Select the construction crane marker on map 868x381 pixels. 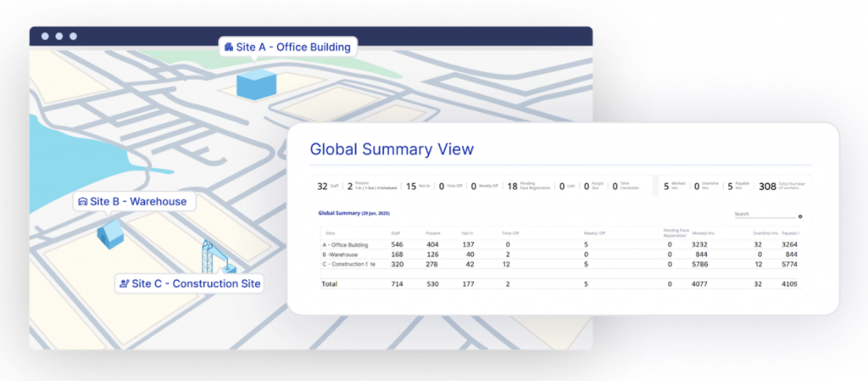tap(218, 257)
